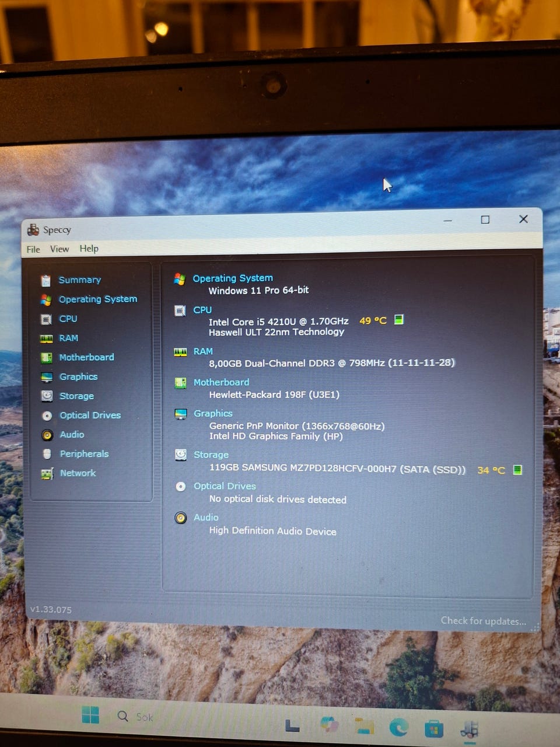Click the storage temperature 34 °C reading

[x=491, y=470]
